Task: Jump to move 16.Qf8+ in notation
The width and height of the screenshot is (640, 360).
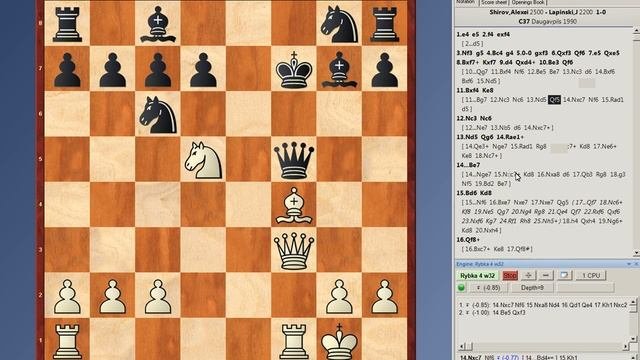Action: [468, 240]
